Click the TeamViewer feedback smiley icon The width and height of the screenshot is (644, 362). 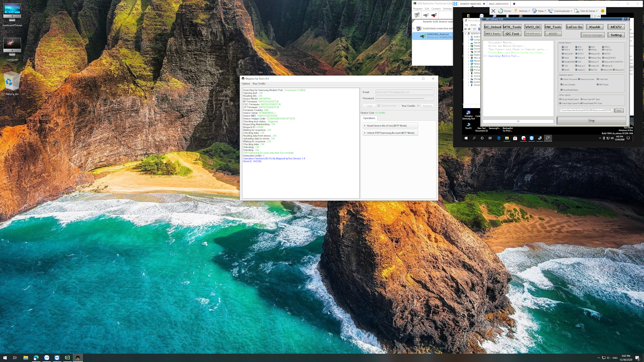coord(602,11)
